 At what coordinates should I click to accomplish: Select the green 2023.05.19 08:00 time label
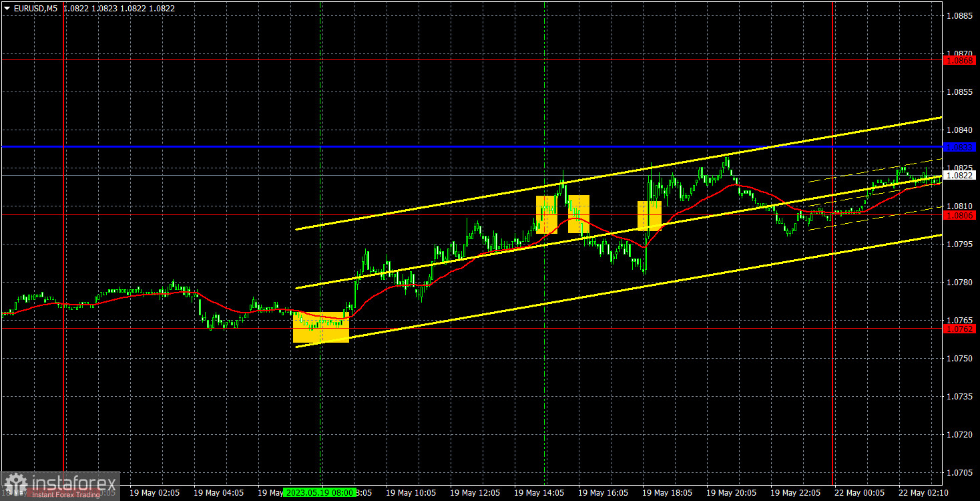point(319,492)
